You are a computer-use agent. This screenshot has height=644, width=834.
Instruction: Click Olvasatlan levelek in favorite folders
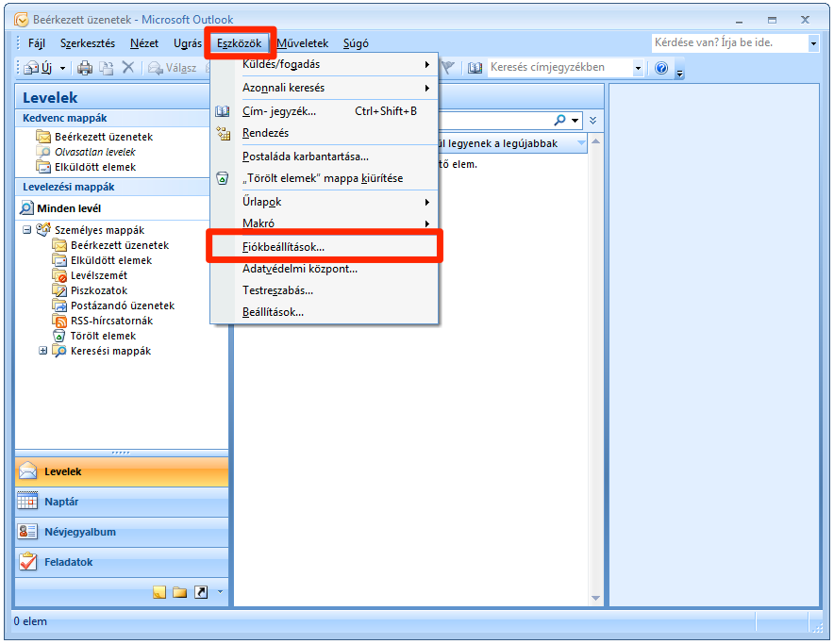94,152
